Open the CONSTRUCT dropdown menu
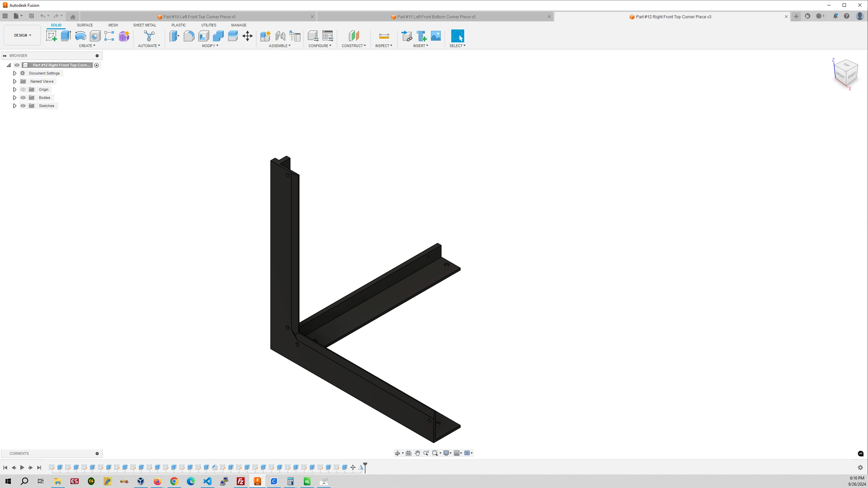 (354, 46)
